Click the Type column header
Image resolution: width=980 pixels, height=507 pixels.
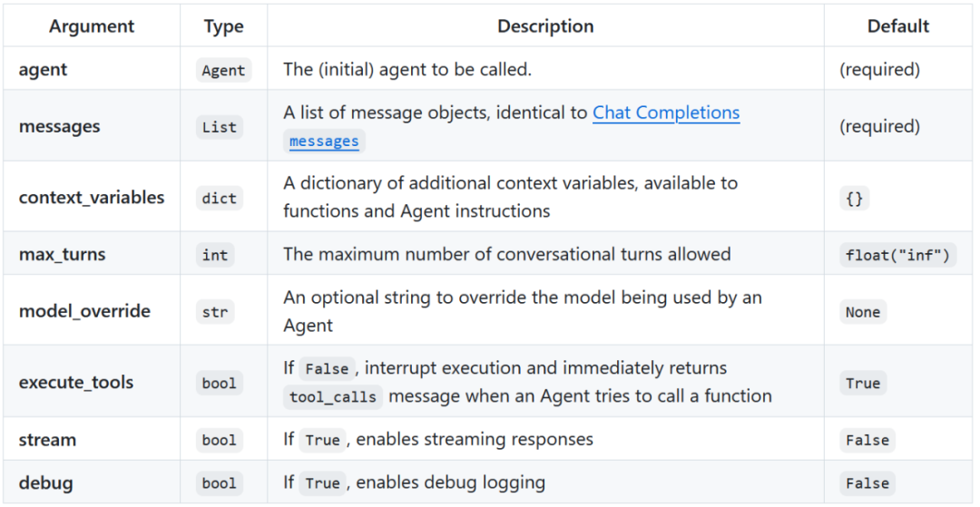223,26
